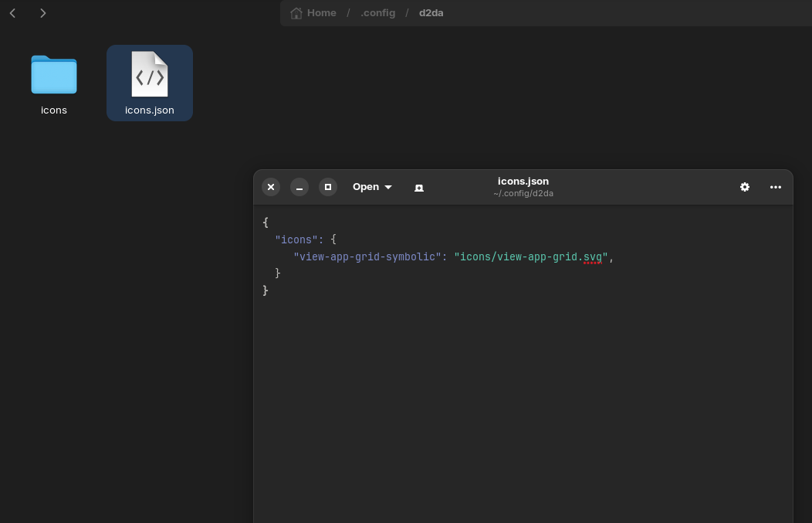Place cursor on the underlined word svg
The height and width of the screenshot is (523, 812).
pos(593,256)
